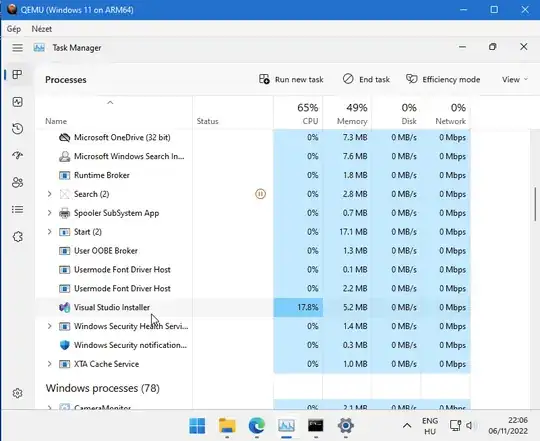Click the 17.8% CPU value cell

[298, 307]
